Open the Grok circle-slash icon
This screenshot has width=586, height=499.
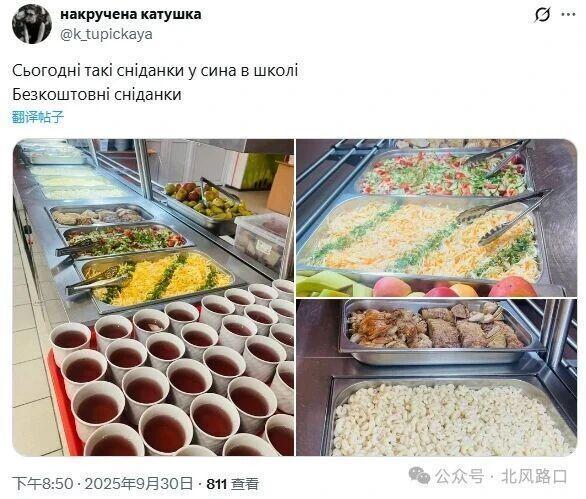[542, 15]
